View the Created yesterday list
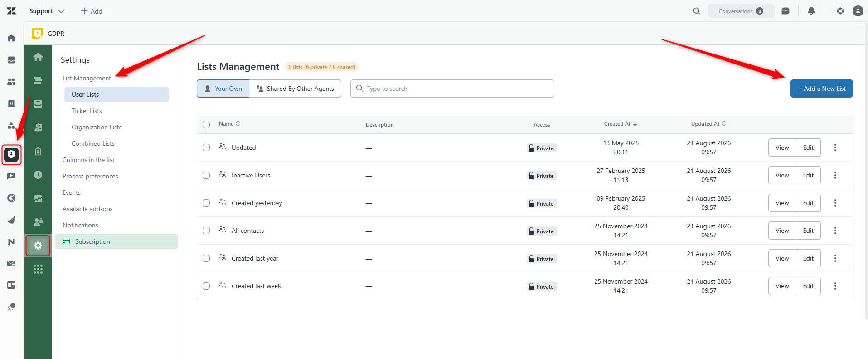The height and width of the screenshot is (359, 868). click(x=782, y=203)
